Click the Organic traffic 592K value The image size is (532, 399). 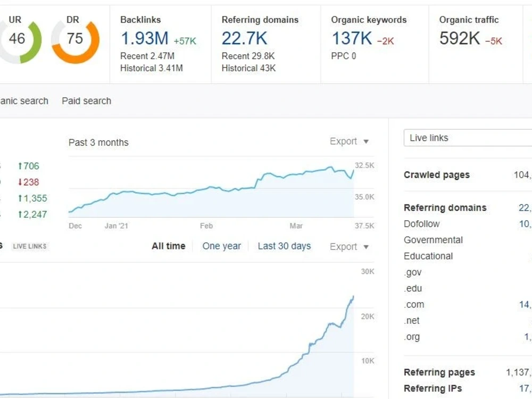pos(460,38)
